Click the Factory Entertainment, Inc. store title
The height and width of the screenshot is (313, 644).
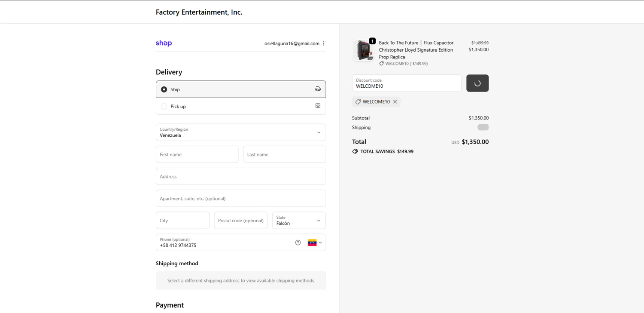(199, 12)
